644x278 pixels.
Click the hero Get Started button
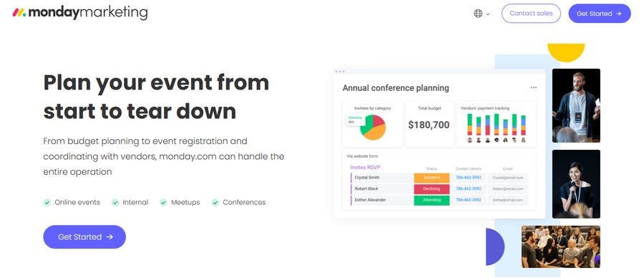pos(84,237)
